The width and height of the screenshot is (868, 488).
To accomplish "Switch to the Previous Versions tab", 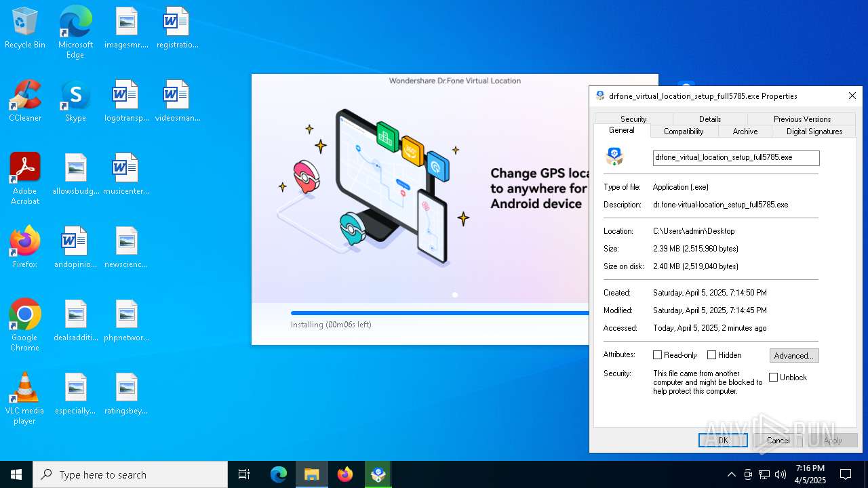I will click(x=802, y=119).
